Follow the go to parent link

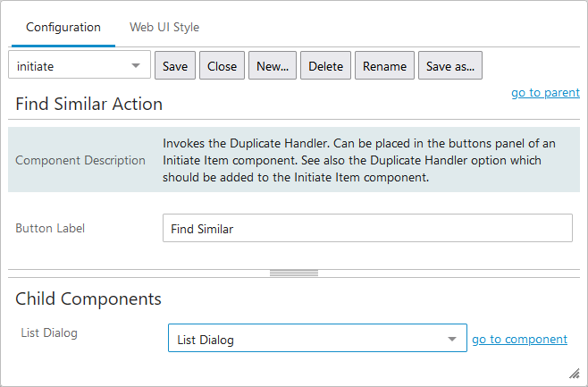pyautogui.click(x=545, y=92)
